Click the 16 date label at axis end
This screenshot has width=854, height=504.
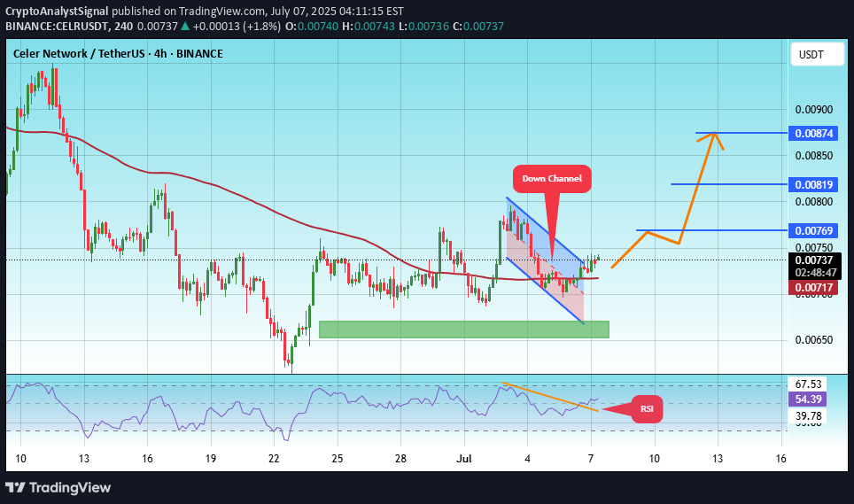781,458
